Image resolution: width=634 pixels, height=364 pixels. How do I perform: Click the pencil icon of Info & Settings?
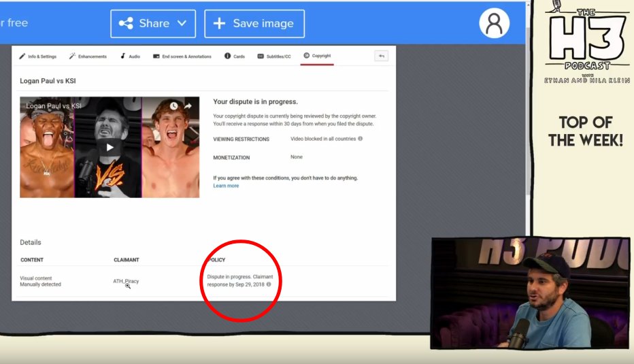coord(22,56)
